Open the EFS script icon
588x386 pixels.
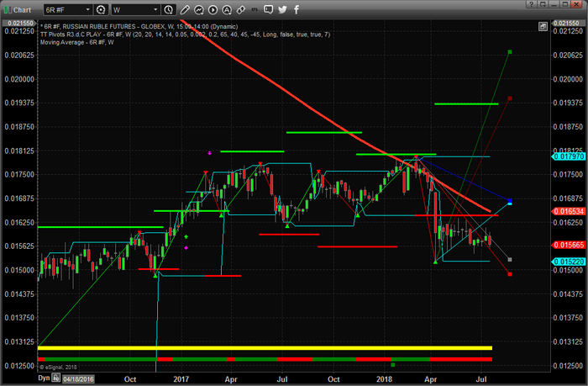coord(255,10)
